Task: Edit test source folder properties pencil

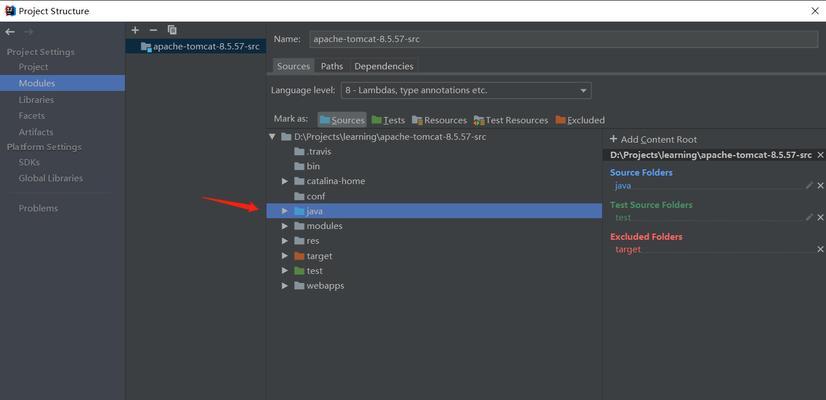Action: coord(809,217)
